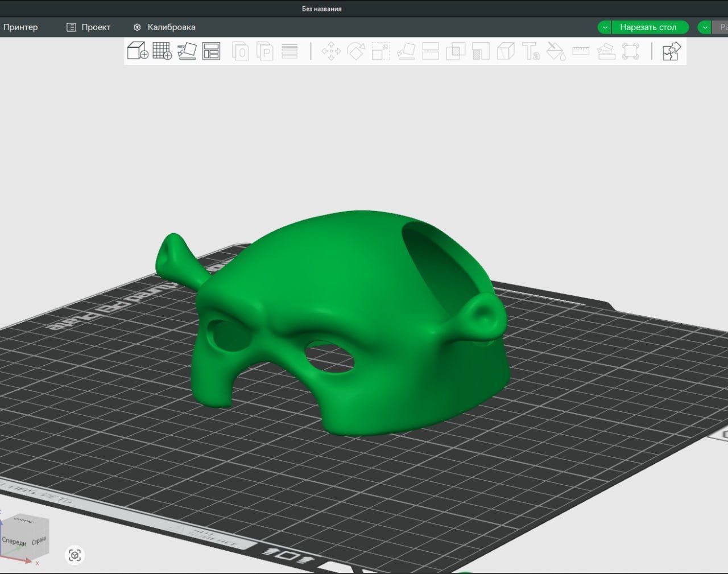The height and width of the screenshot is (574, 728).
Task: Switch to the Проект tab label
Action: tap(96, 27)
